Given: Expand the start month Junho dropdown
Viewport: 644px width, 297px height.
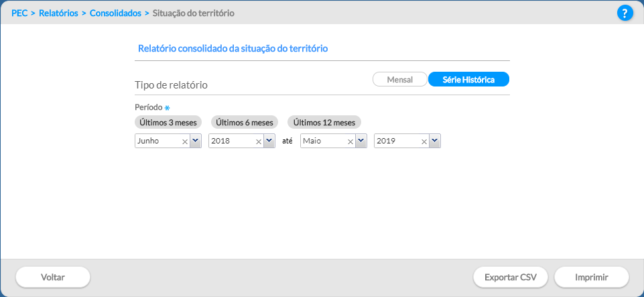Looking at the screenshot, I should point(196,141).
